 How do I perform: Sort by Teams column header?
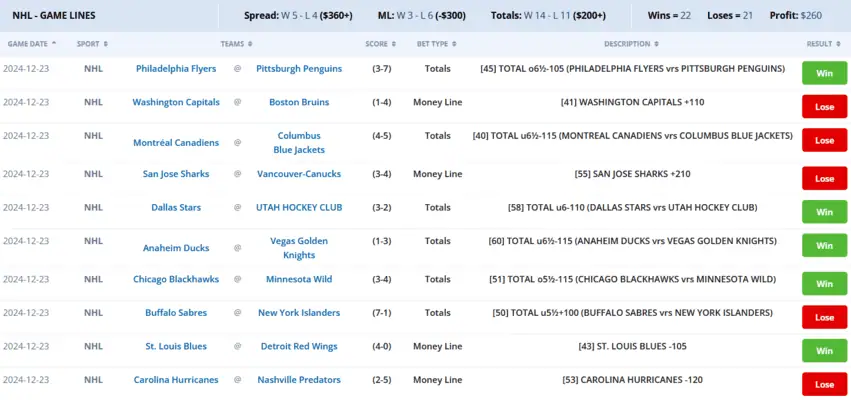pos(236,44)
